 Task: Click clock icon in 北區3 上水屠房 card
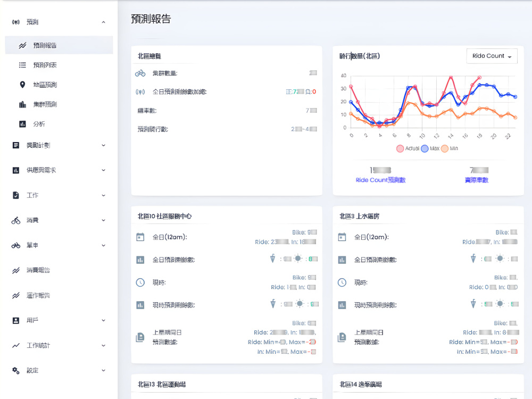(x=342, y=282)
